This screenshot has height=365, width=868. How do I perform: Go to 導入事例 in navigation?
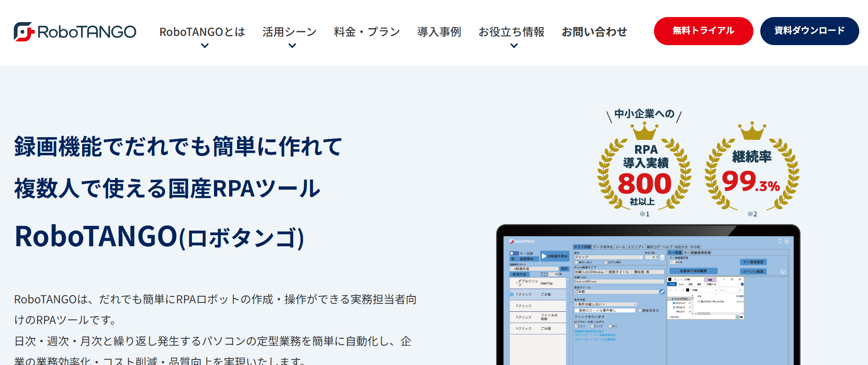coord(439,32)
